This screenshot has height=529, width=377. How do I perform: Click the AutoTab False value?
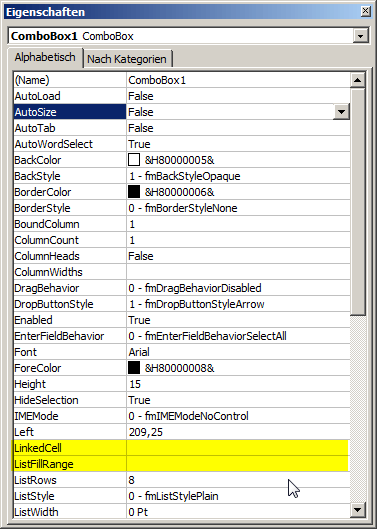[x=238, y=128]
